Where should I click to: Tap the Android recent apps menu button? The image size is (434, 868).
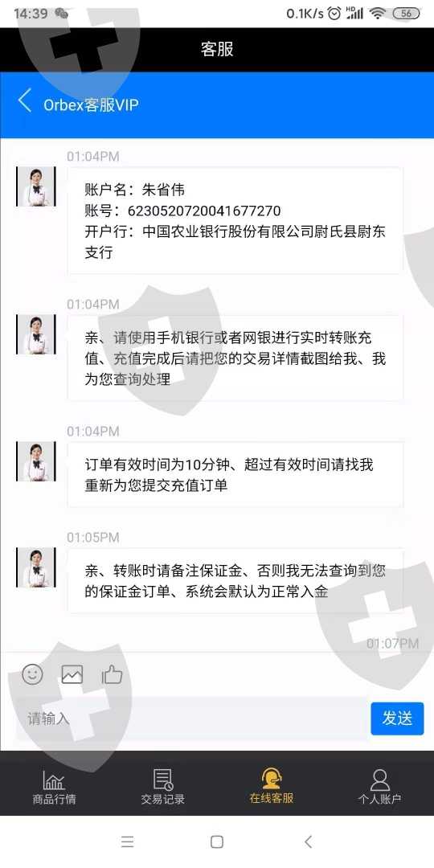point(127,842)
